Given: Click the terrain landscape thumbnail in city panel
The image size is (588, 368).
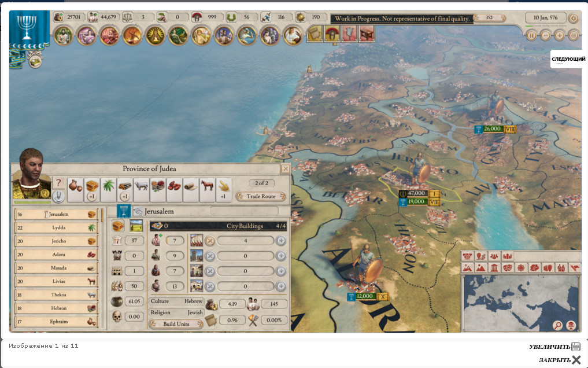Looking at the screenshot, I should pos(136,226).
